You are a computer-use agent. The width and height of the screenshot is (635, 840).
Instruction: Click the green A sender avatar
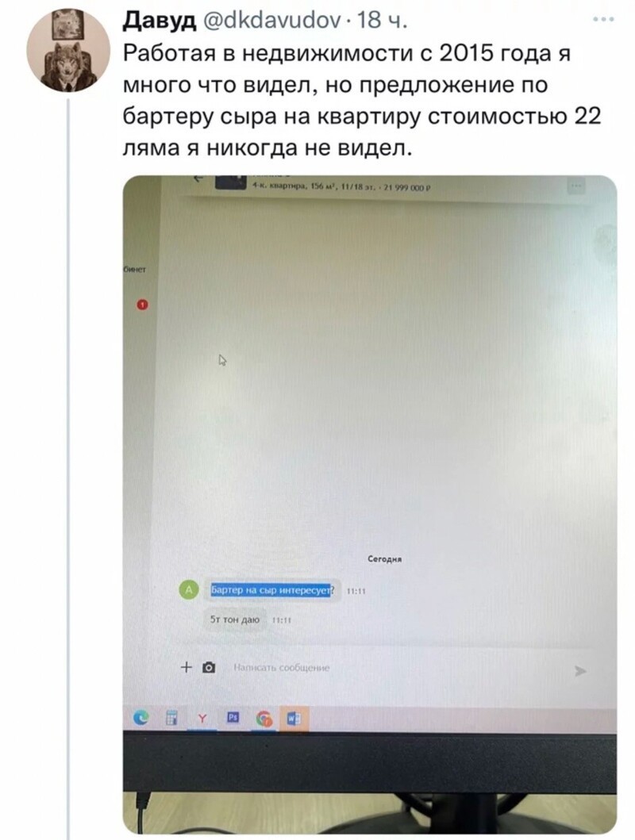[x=188, y=590]
